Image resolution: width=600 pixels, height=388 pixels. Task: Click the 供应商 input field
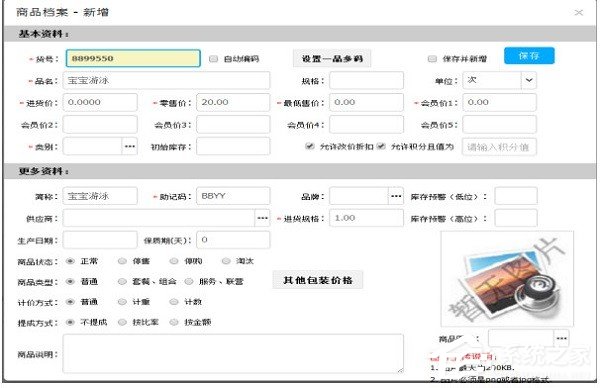pyautogui.click(x=159, y=218)
